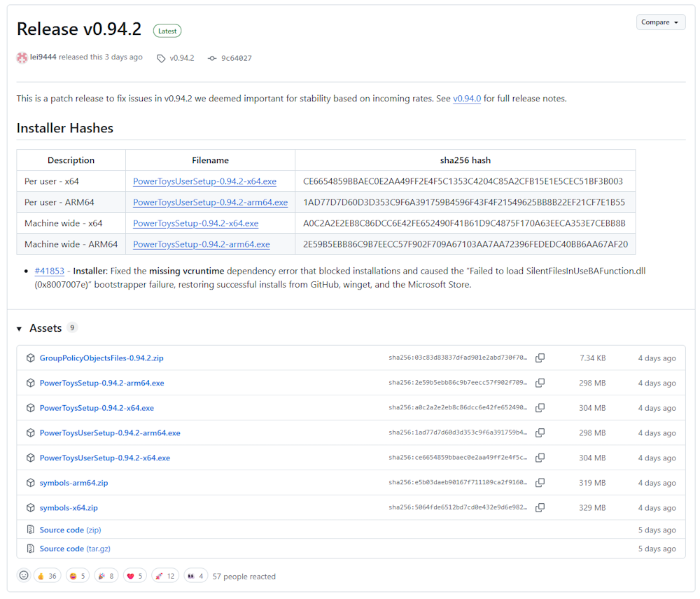Toggle the rocket reaction with 12
Screen dimensions: 700x599
164,576
